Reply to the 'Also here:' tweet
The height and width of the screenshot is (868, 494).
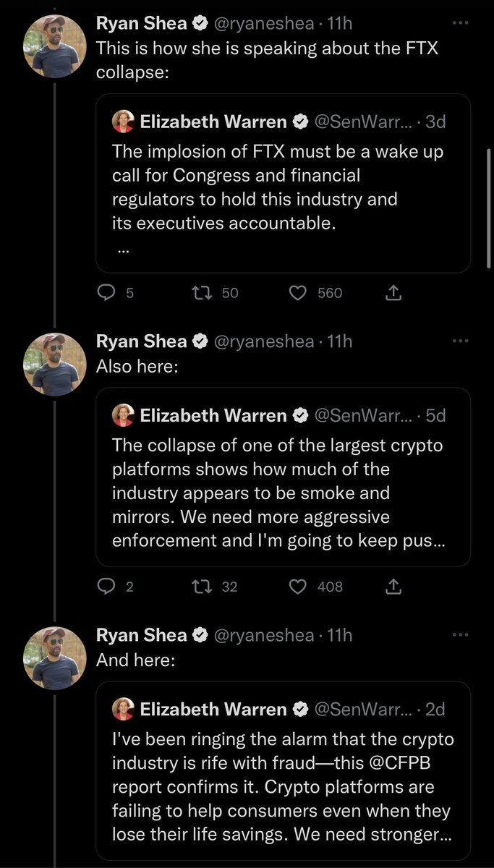click(x=107, y=587)
